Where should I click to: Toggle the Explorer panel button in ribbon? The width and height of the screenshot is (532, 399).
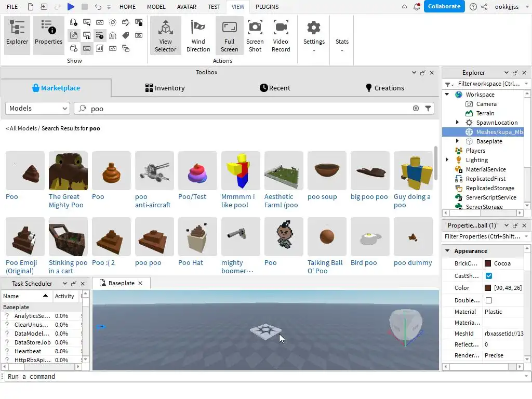[x=17, y=35]
